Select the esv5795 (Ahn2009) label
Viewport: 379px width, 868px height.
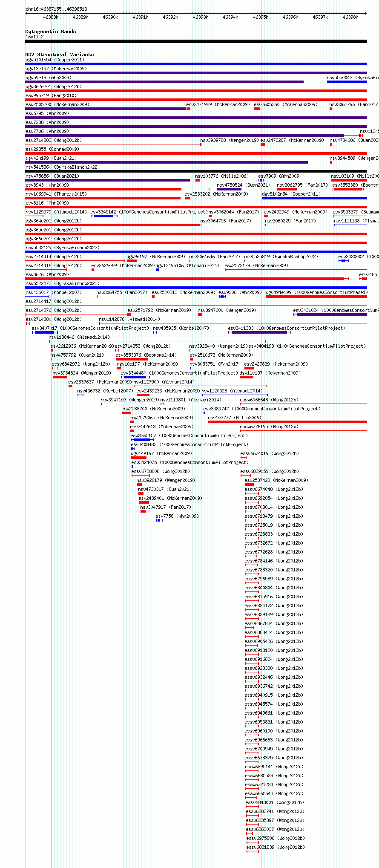(x=47, y=113)
